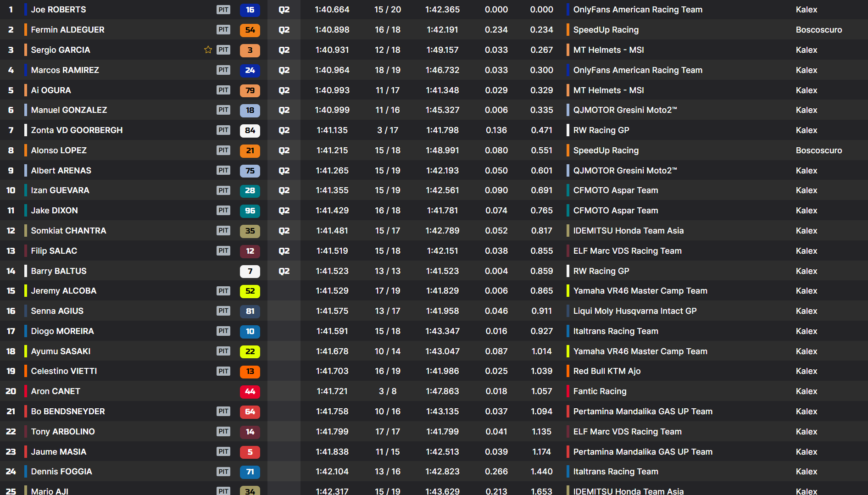Click Q2 label in Marcos RAMIREZ row

(x=284, y=70)
